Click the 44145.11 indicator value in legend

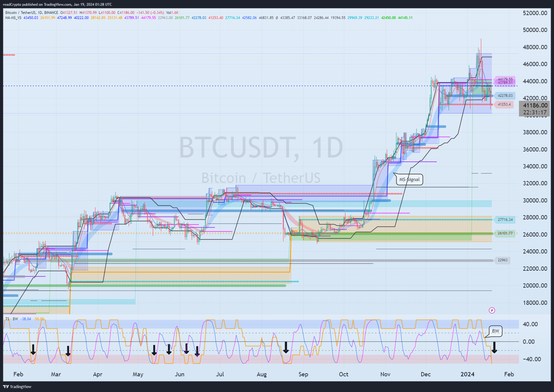[405, 18]
